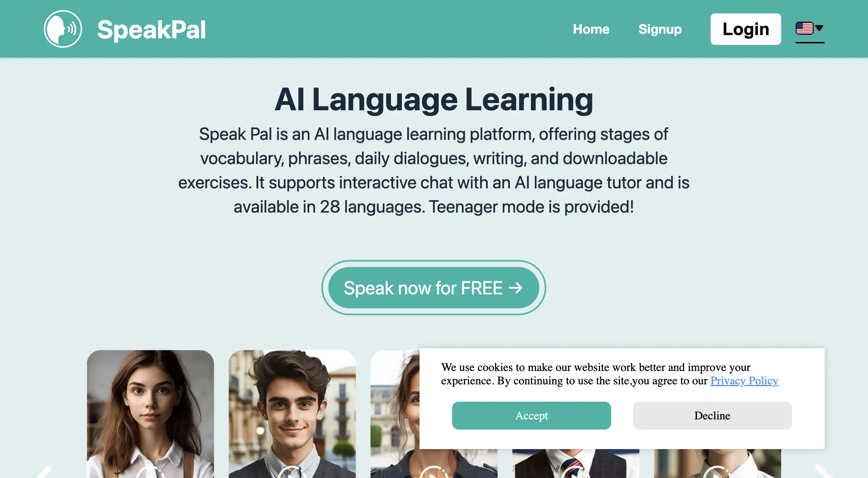Click the Signup menu item
This screenshot has width=868, height=478.
click(660, 28)
